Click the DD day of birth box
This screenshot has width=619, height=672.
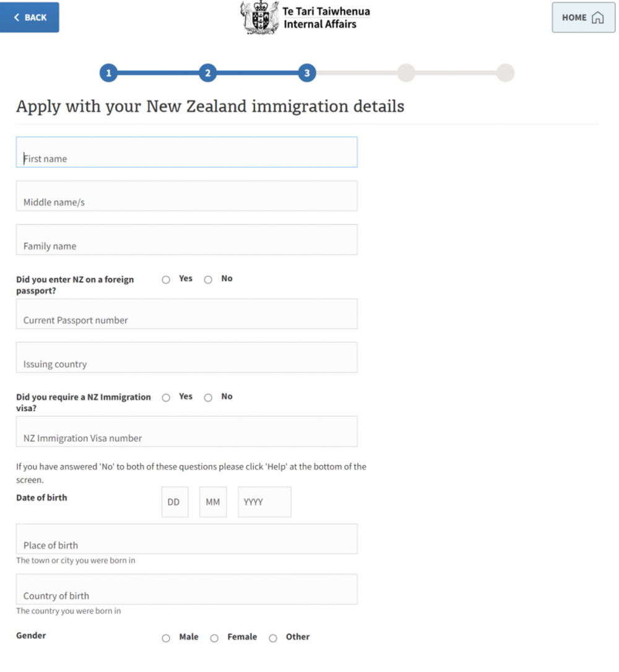click(175, 502)
